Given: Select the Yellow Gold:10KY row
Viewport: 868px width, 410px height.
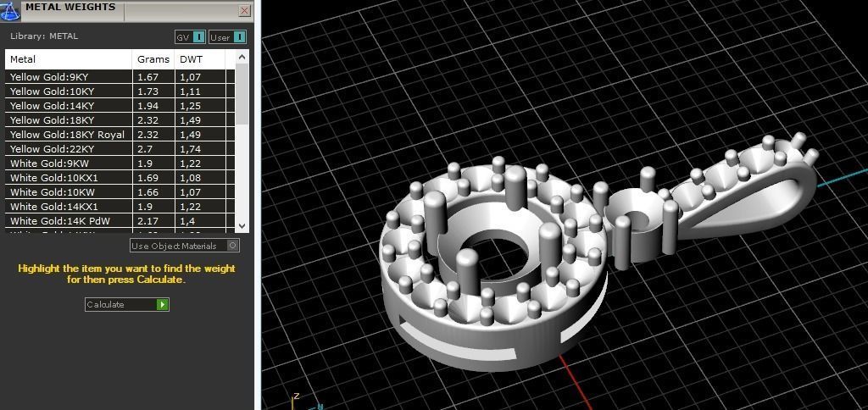Looking at the screenshot, I should pos(120,91).
